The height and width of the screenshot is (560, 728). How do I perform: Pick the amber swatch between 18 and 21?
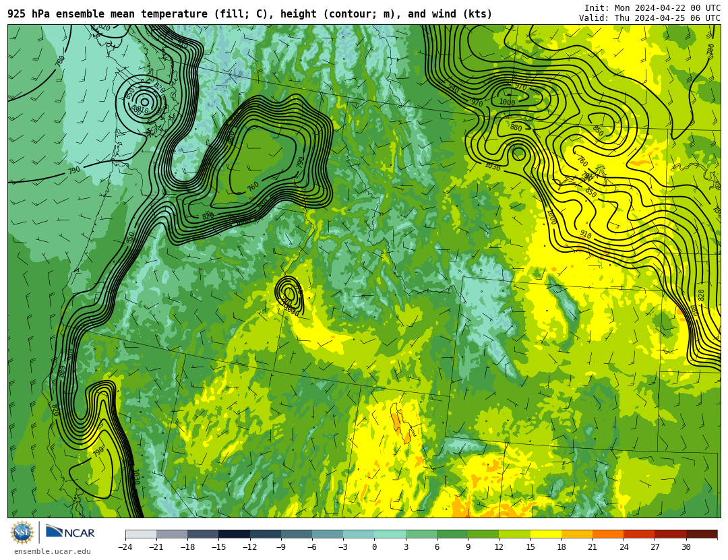pos(576,534)
